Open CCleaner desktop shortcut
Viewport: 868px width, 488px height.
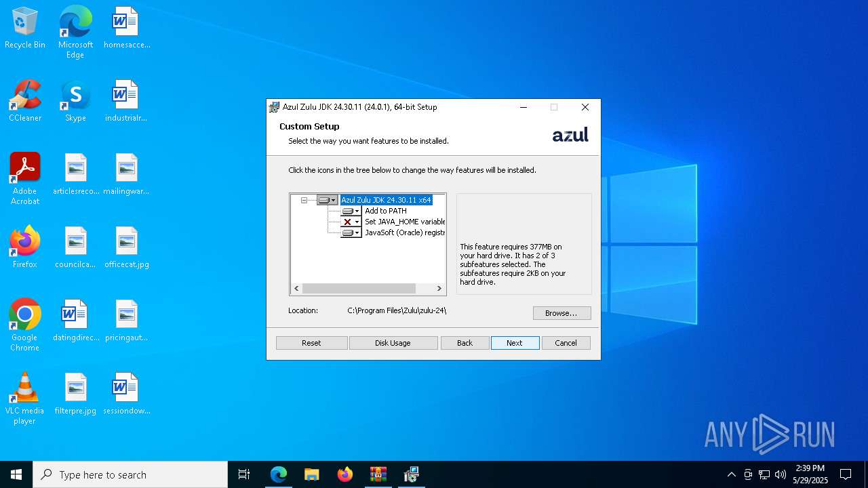[25, 102]
